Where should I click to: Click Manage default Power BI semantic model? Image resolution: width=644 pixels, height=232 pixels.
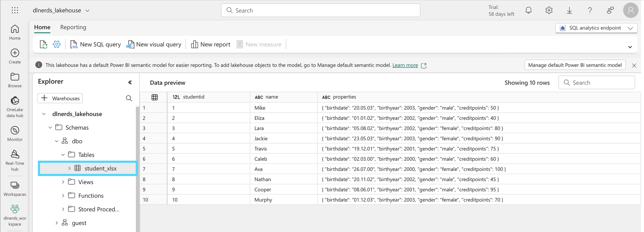(575, 65)
